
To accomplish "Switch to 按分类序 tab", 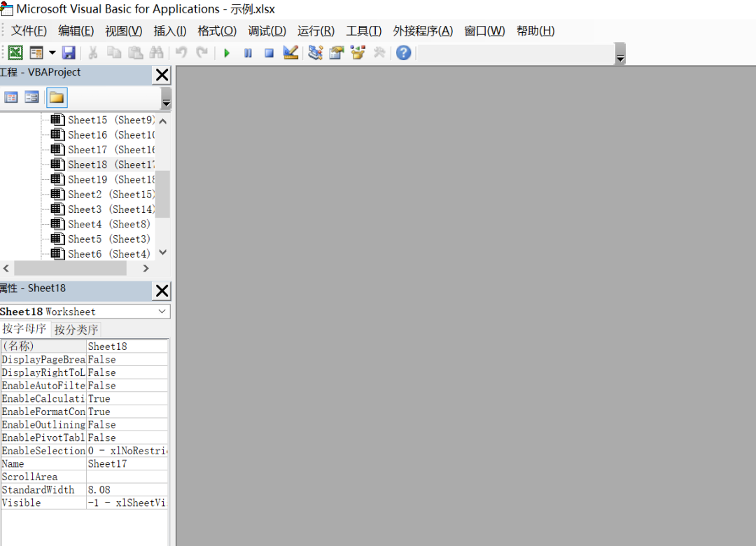I will [76, 330].
